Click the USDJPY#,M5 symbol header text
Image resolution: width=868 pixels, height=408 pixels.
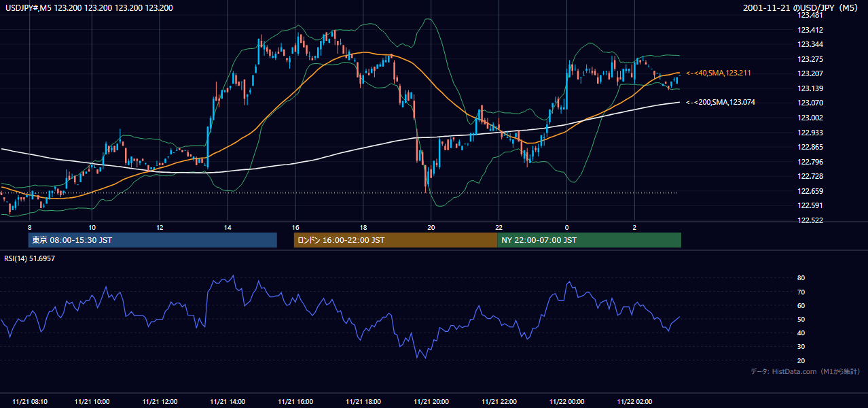coord(89,8)
